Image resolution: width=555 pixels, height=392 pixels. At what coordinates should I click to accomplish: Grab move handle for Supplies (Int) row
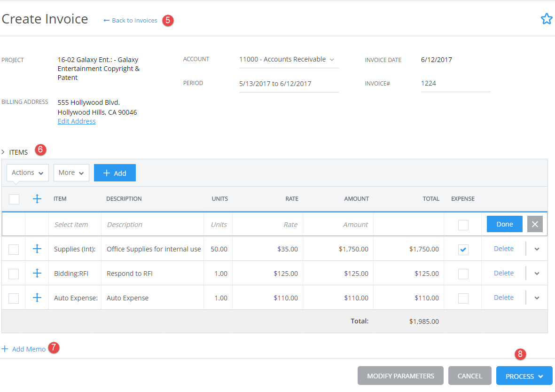[37, 249]
